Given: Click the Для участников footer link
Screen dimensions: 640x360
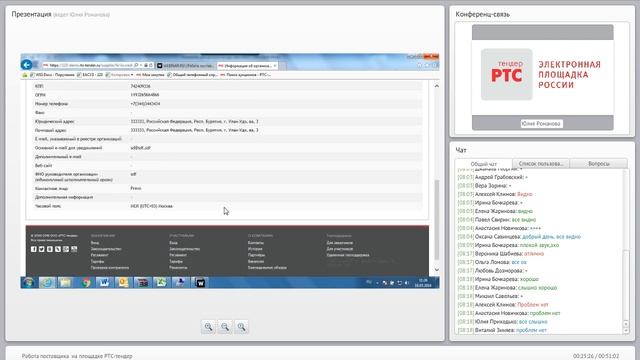Looking at the screenshot, I should click(x=340, y=249).
